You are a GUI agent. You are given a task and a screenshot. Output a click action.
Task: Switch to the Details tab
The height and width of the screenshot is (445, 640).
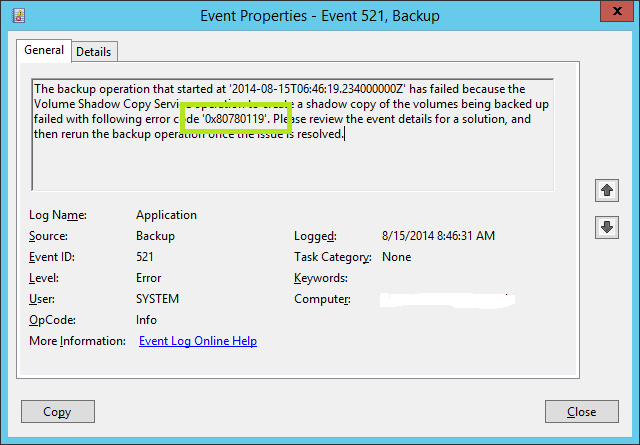click(x=94, y=51)
